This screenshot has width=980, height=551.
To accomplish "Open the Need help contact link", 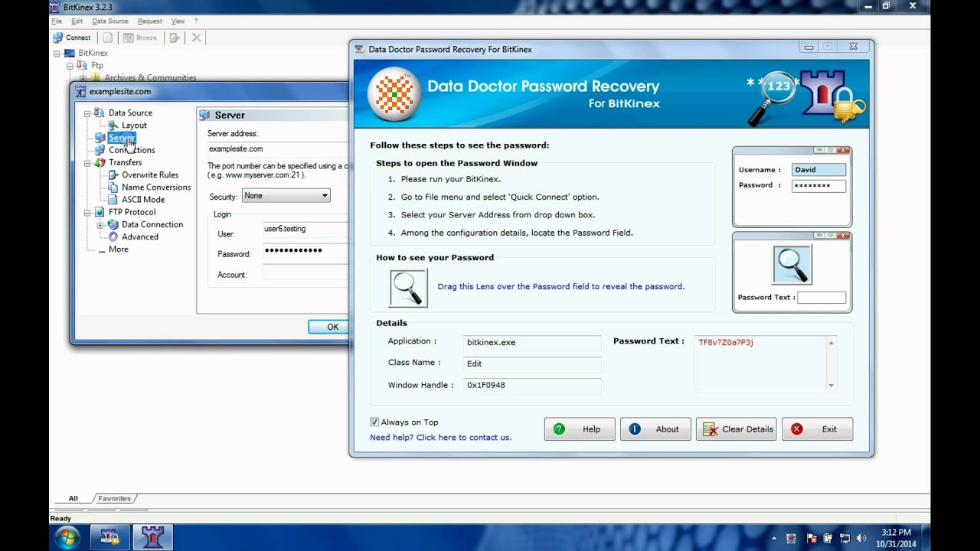I will coord(440,438).
